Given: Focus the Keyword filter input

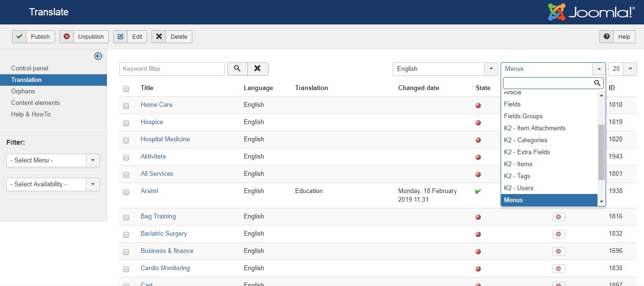Looking at the screenshot, I should coord(172,69).
